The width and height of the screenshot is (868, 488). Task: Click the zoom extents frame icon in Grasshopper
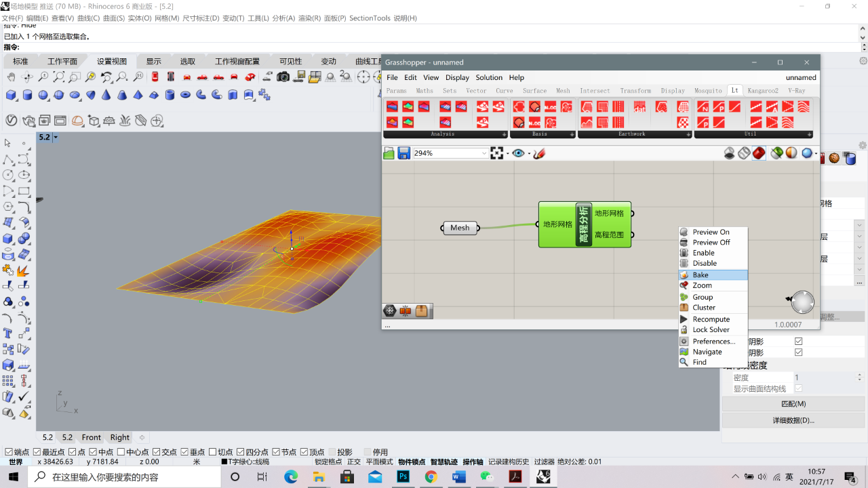click(x=498, y=154)
